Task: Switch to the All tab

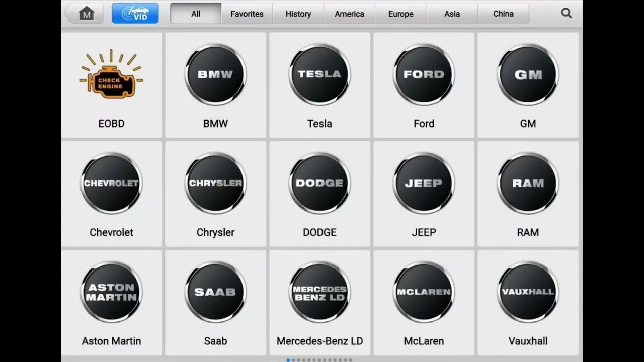Action: pyautogui.click(x=196, y=14)
